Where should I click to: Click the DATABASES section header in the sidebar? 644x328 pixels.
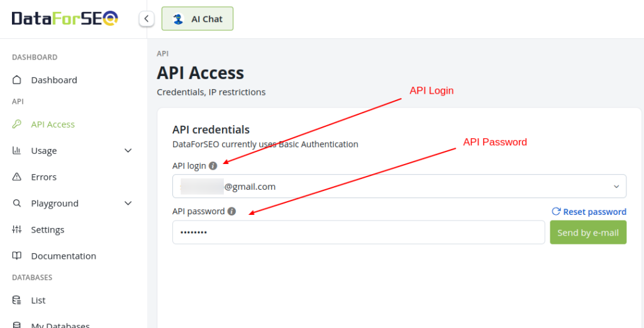coord(32,278)
